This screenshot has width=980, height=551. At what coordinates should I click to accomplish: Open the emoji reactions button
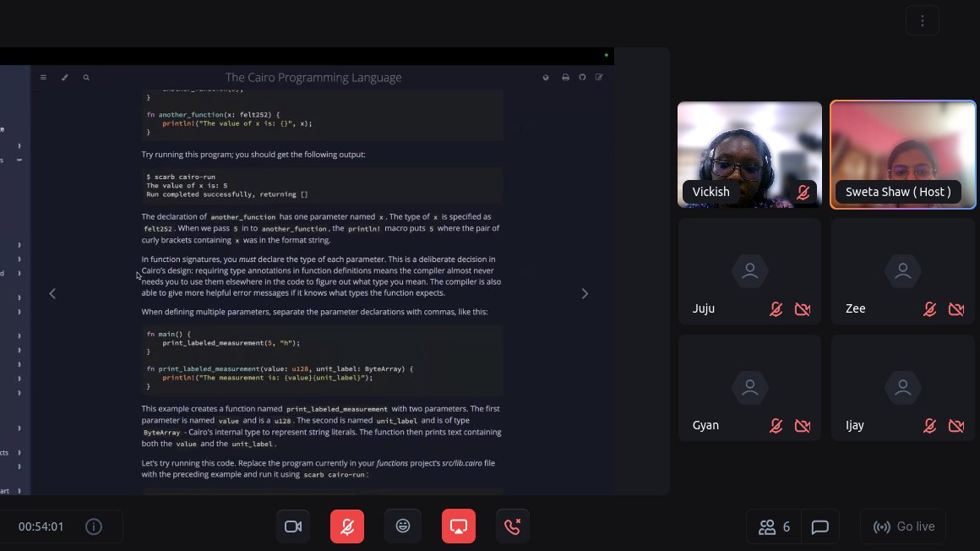[403, 526]
